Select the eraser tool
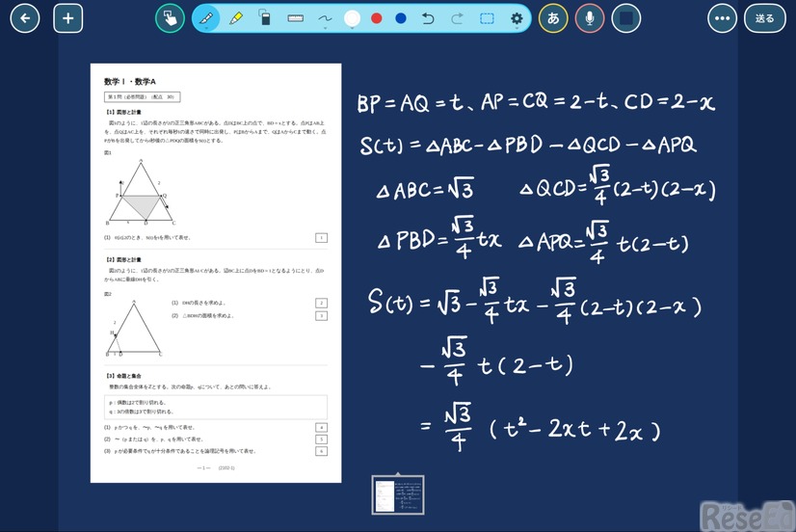 [264, 17]
